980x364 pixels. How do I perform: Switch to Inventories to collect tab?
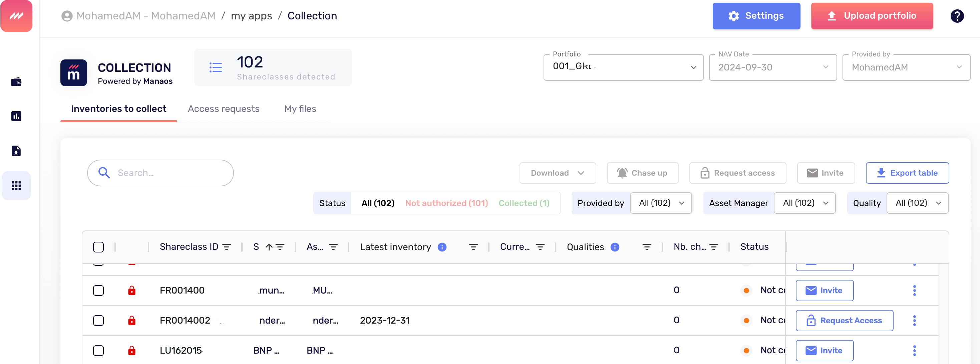click(x=119, y=109)
